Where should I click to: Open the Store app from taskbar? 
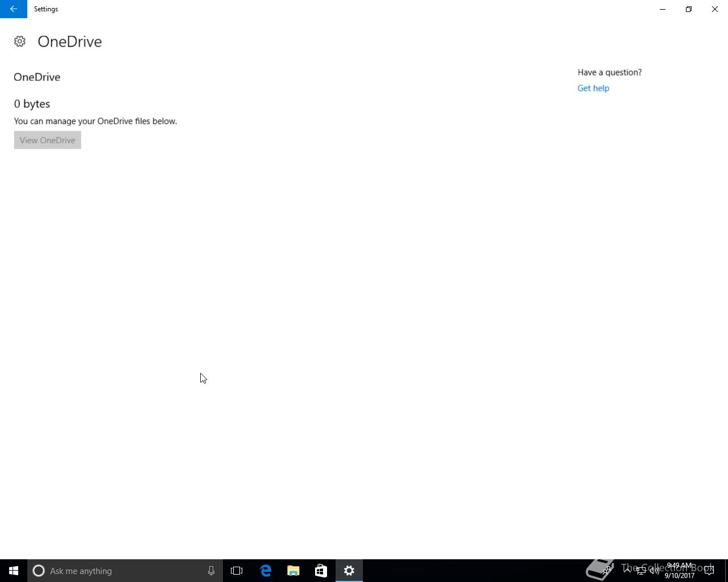[321, 571]
